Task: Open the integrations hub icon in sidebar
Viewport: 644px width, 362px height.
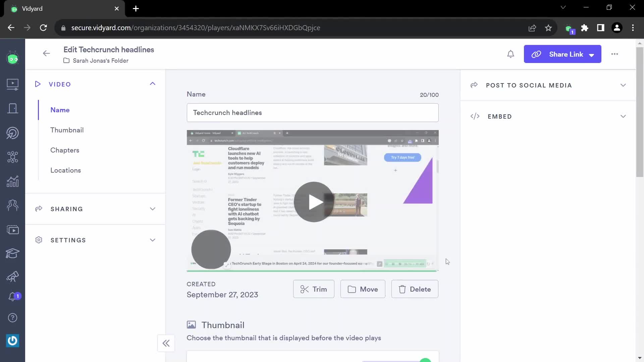Action: [13, 157]
